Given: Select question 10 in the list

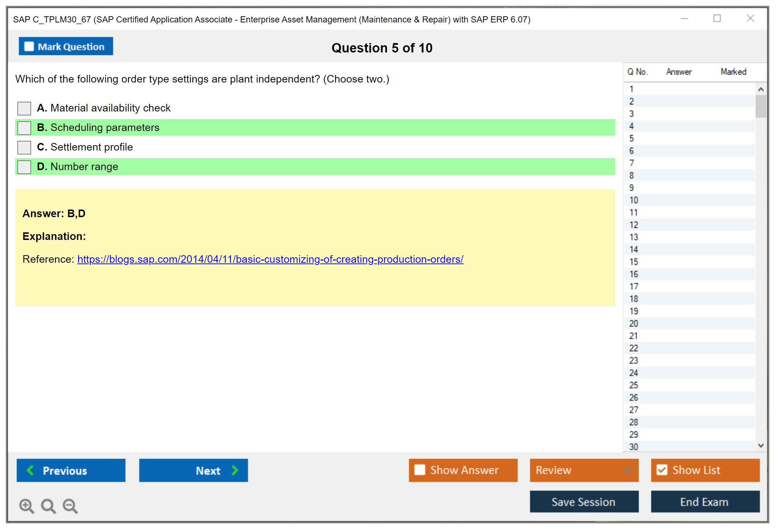Looking at the screenshot, I should click(634, 200).
